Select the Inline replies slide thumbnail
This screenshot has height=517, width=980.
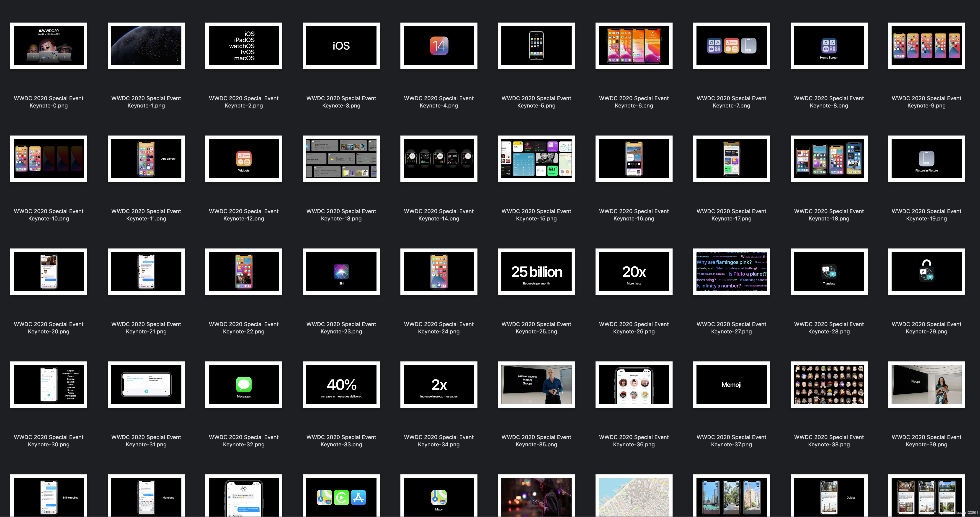(x=49, y=496)
